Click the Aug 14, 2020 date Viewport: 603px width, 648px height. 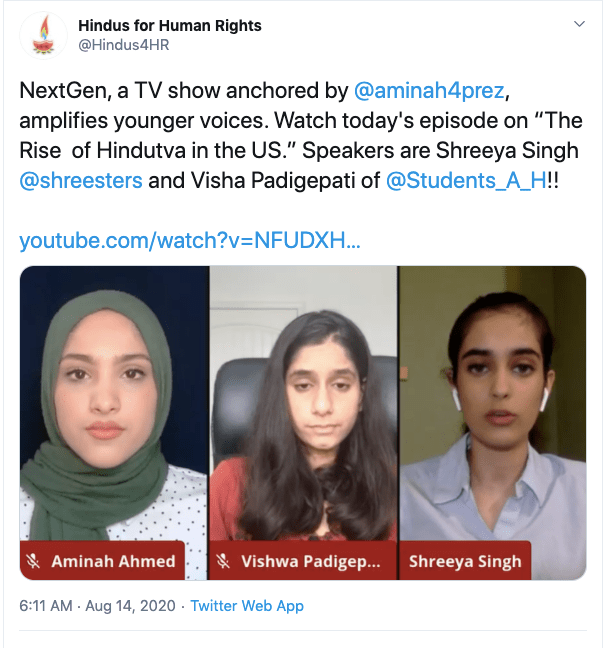131,606
